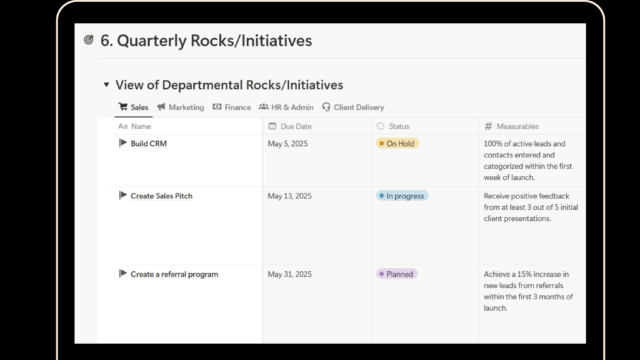The height and width of the screenshot is (360, 640).
Task: Open the Finance tab
Action: coord(231,107)
